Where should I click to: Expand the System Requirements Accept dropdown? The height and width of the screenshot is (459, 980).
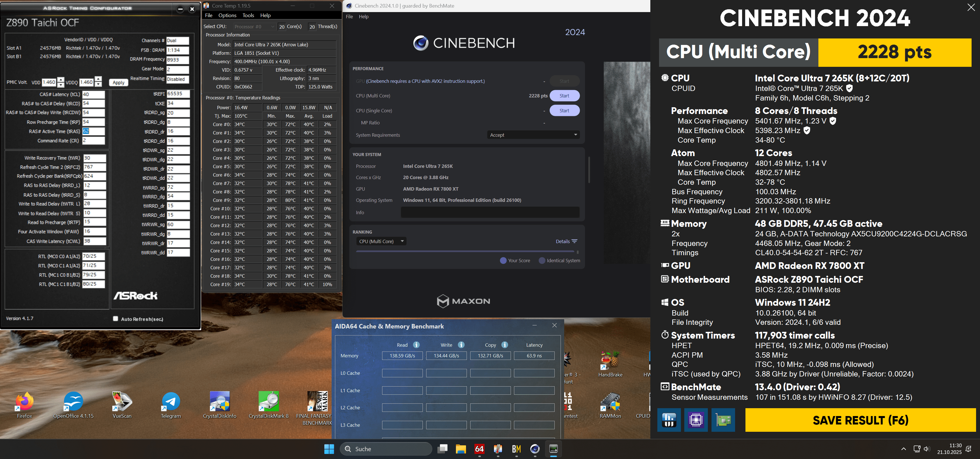(x=533, y=135)
